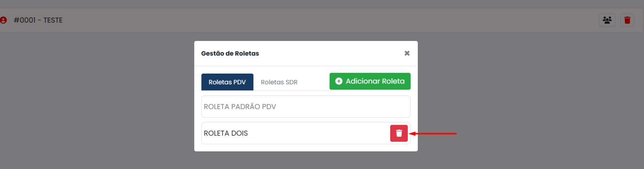
Task: Select the #0001 - TESTE row label
Action: tap(38, 20)
